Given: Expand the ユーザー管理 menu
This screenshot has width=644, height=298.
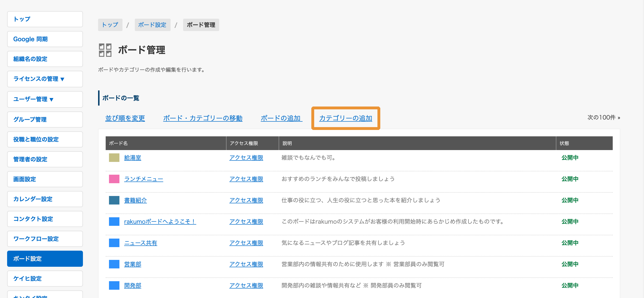Looking at the screenshot, I should point(45,99).
